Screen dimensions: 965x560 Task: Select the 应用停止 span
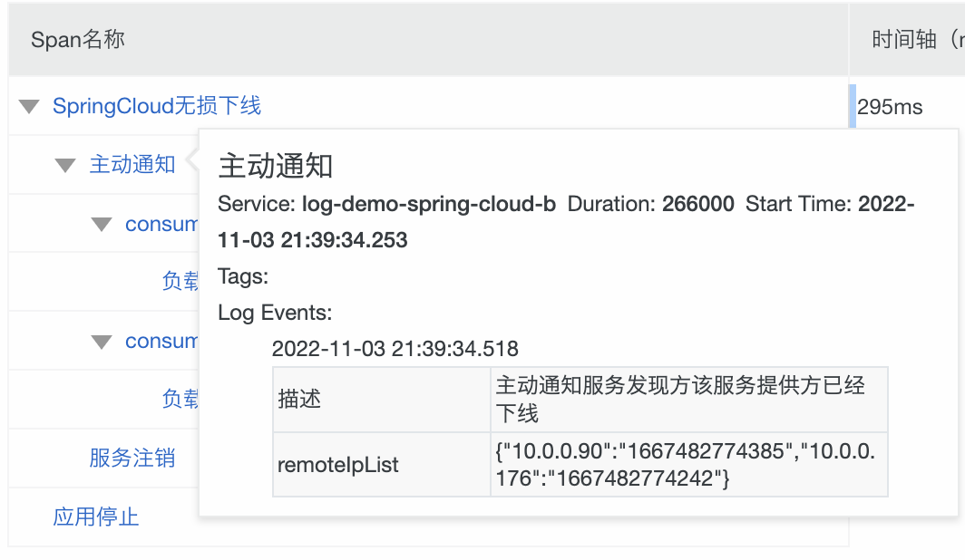tap(96, 517)
